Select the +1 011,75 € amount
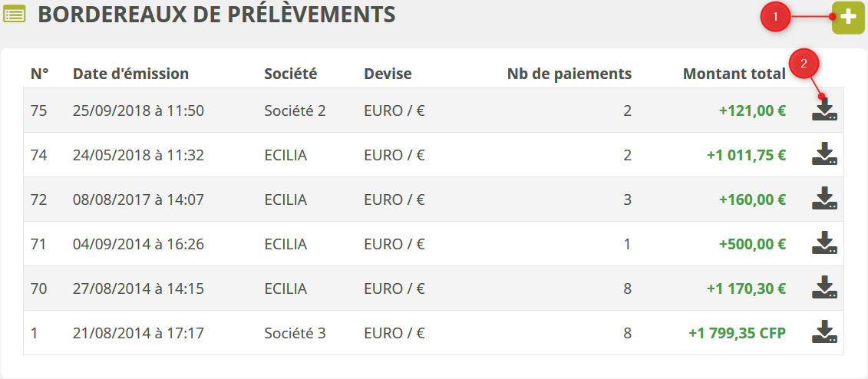The image size is (868, 379). 746,155
